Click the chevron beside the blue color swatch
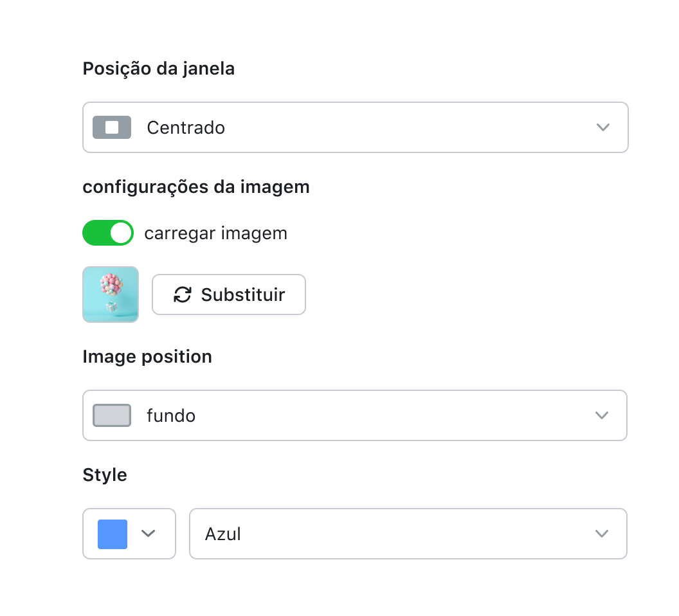The height and width of the screenshot is (616, 679). pyautogui.click(x=149, y=534)
